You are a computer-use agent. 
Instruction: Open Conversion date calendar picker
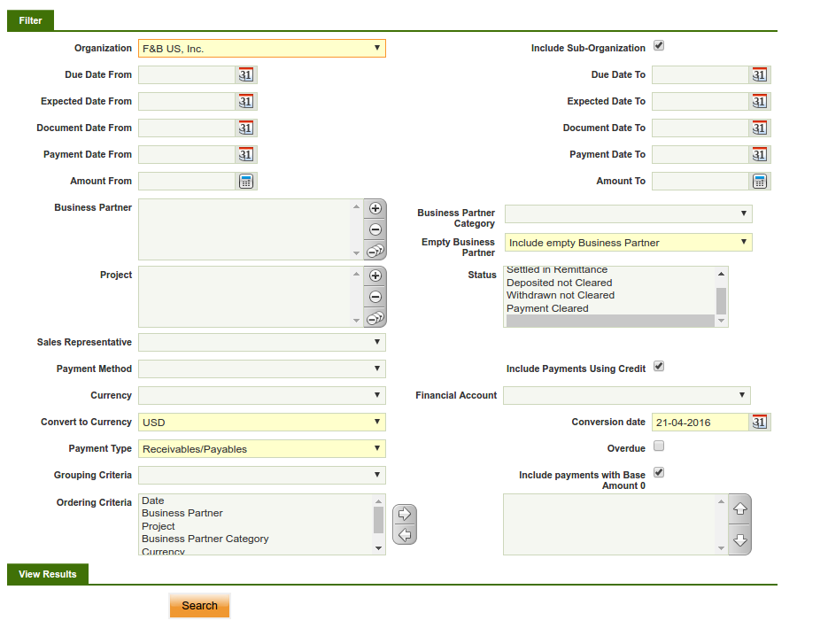(x=759, y=423)
